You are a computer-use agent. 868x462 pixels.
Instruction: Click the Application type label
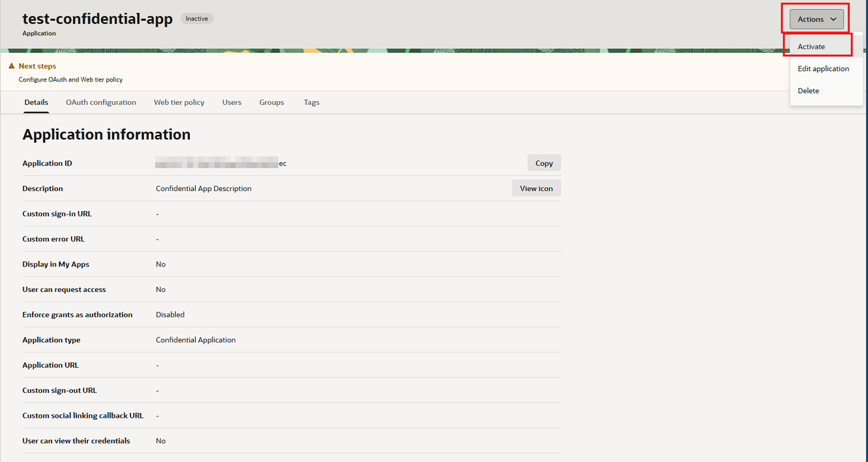pos(52,340)
